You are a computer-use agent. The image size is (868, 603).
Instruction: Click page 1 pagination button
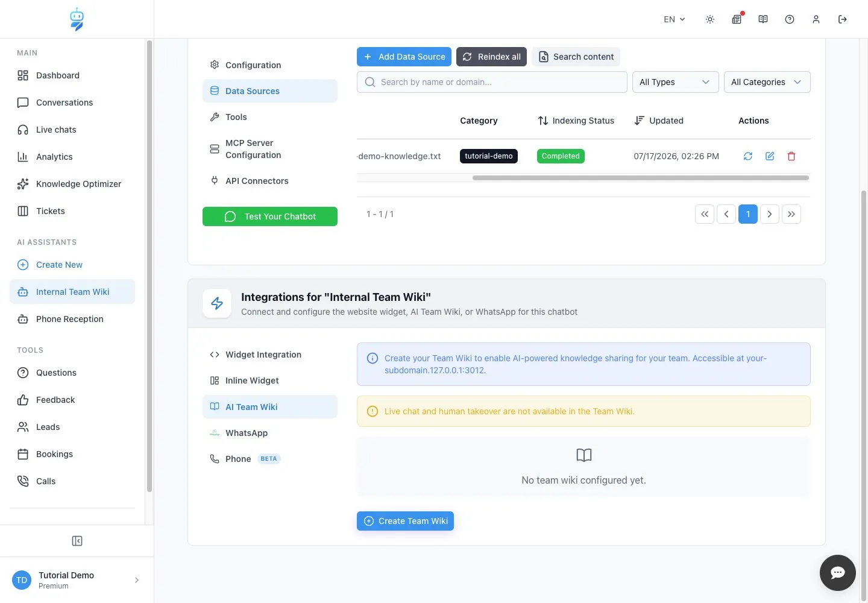748,214
